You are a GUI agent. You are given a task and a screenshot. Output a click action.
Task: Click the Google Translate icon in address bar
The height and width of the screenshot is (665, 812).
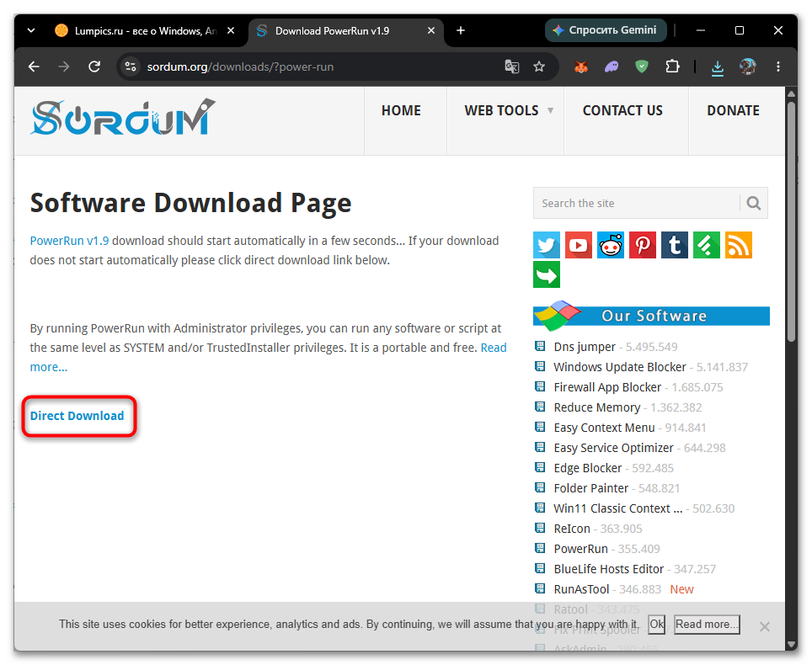[x=511, y=66]
